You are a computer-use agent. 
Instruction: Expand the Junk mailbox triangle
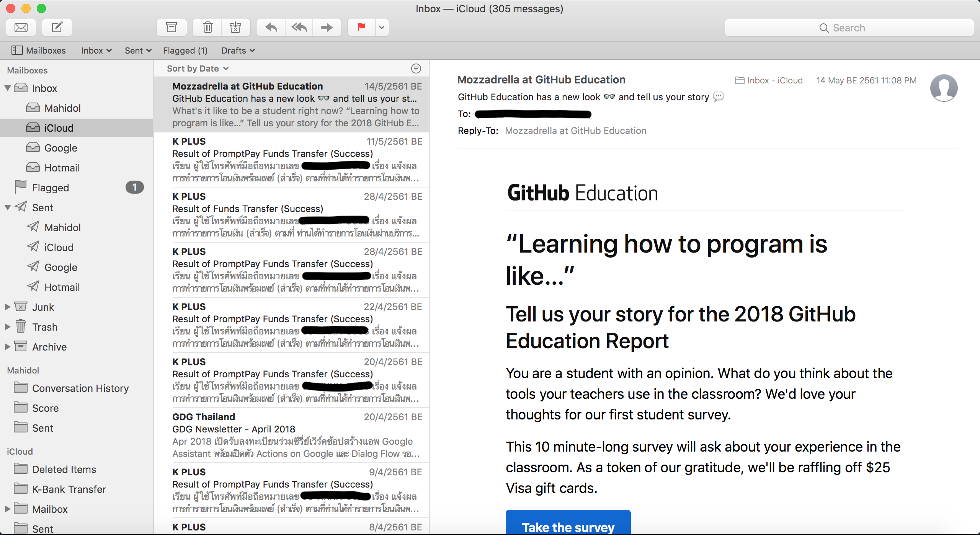pos(7,307)
